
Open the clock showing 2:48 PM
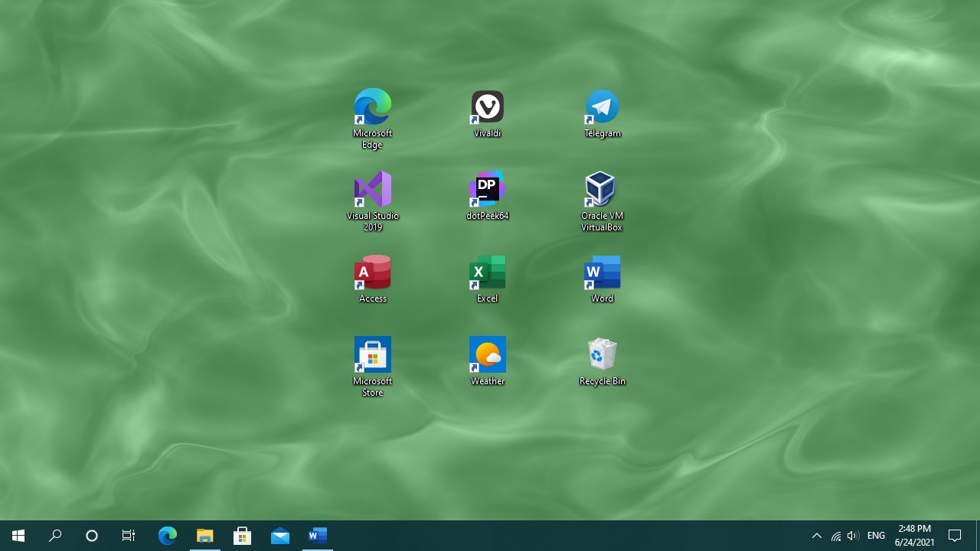[x=915, y=536]
